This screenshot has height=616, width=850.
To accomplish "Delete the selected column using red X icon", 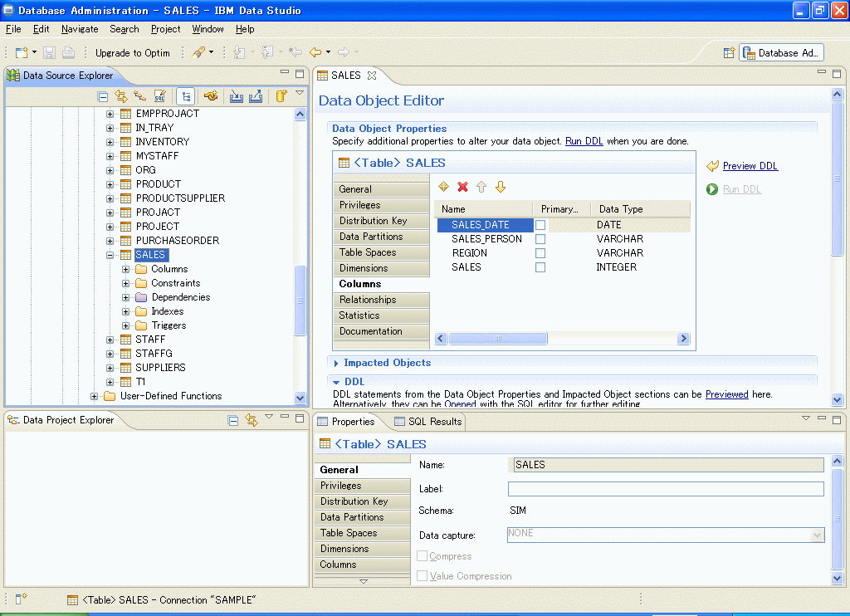I will (x=462, y=187).
